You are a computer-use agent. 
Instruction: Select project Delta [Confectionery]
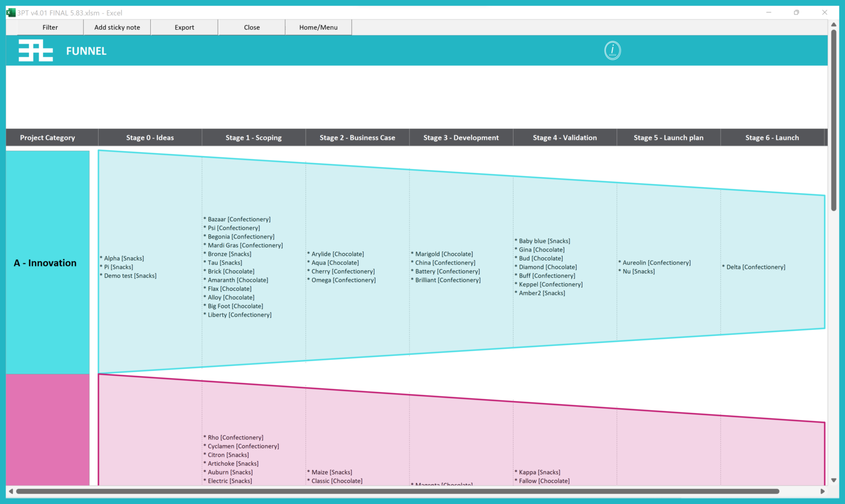(x=754, y=267)
